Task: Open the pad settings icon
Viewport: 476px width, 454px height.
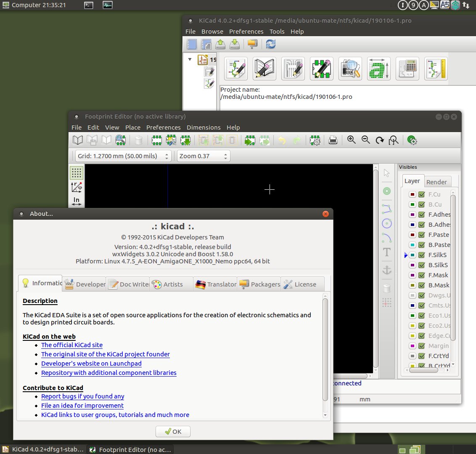Action: pyautogui.click(x=412, y=140)
